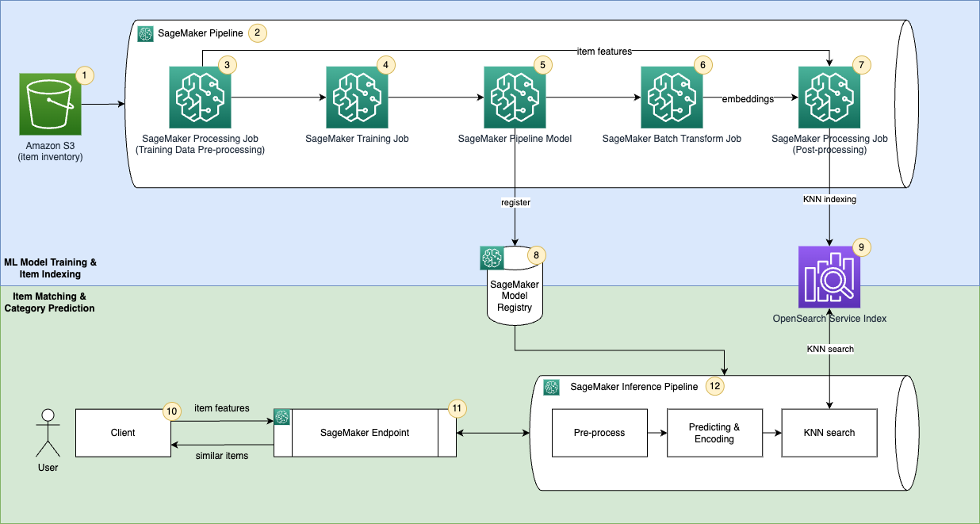Click the '(Training Data Pre-processing)' label text
Screen dimensions: 980x524
tap(200, 150)
